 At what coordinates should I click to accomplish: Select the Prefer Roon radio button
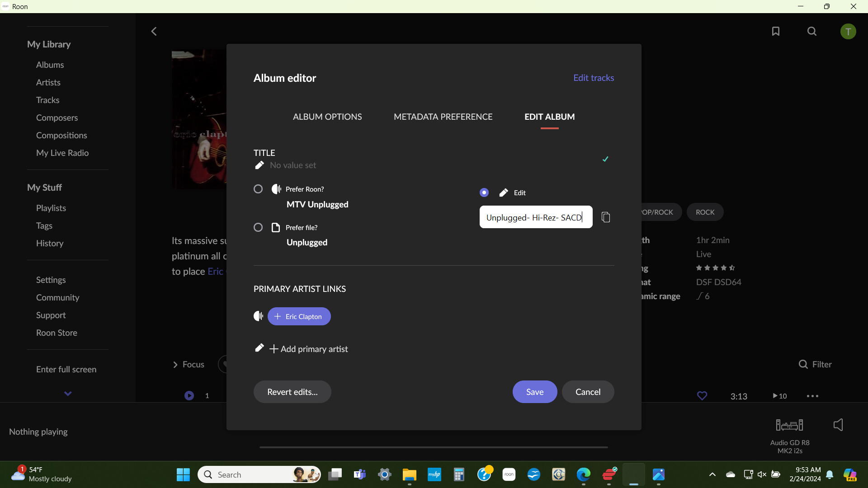tap(258, 189)
